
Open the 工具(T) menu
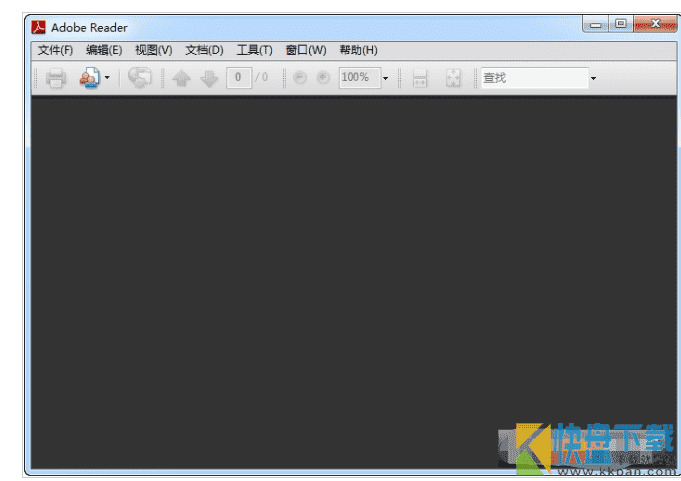pos(254,50)
